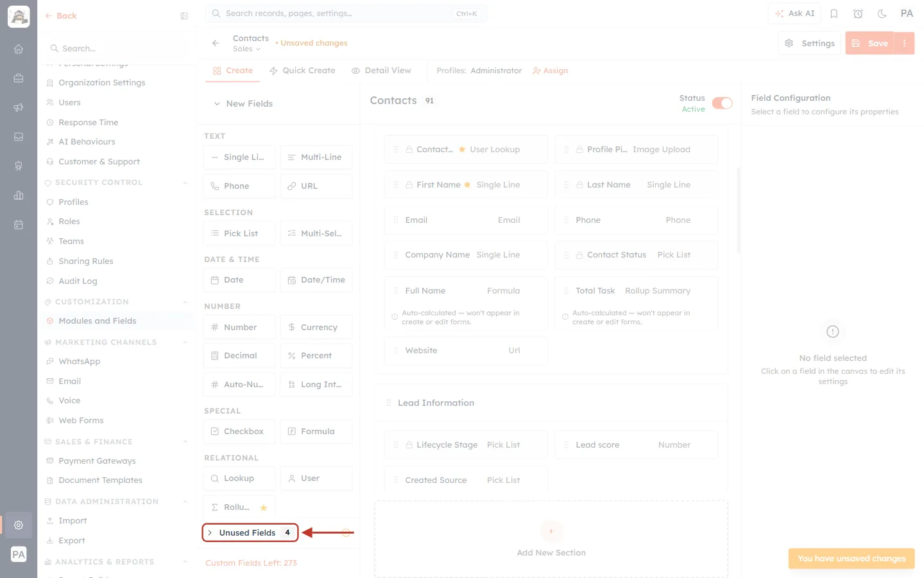Switch to the Detail View tab
Image resolution: width=924 pixels, height=578 pixels.
[x=381, y=71]
